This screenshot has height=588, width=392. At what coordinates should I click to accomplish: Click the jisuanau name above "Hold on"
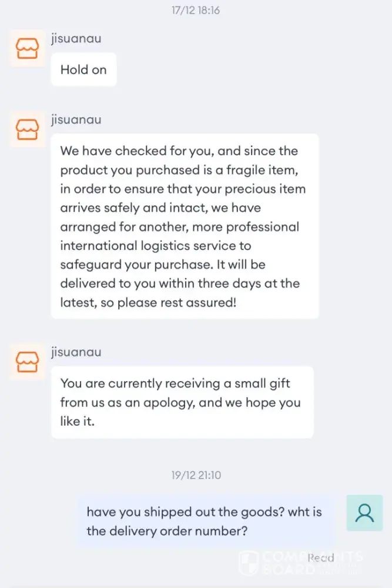click(76, 39)
